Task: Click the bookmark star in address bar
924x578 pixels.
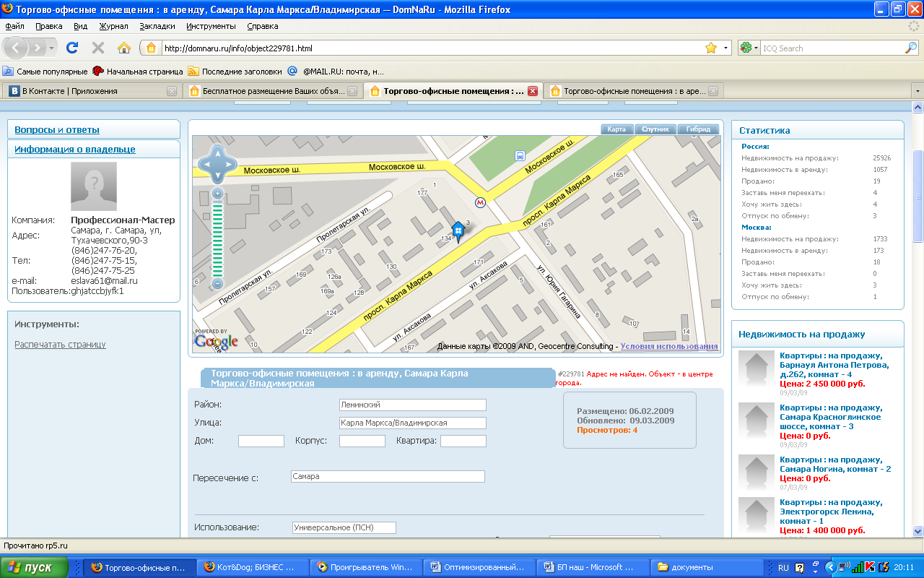Action: 710,48
